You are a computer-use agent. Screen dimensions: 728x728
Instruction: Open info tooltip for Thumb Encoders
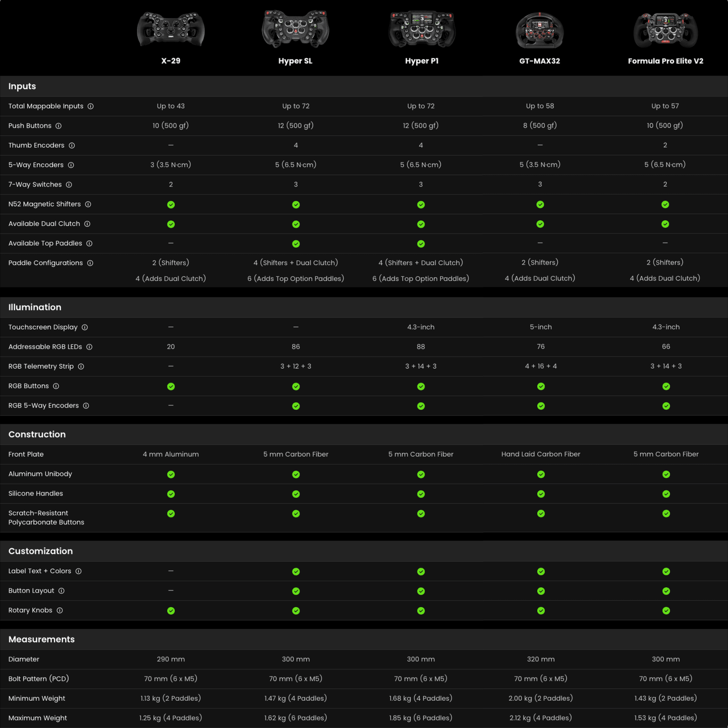[71, 146]
